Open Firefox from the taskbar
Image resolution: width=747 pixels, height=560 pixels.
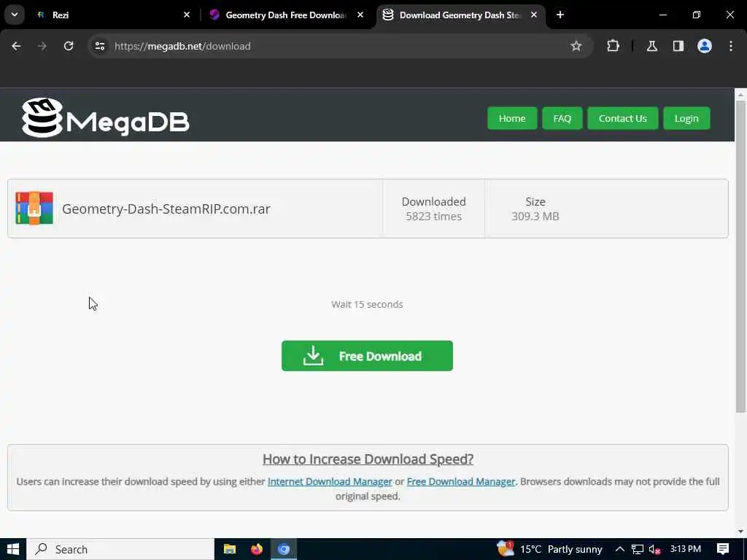pyautogui.click(x=257, y=549)
